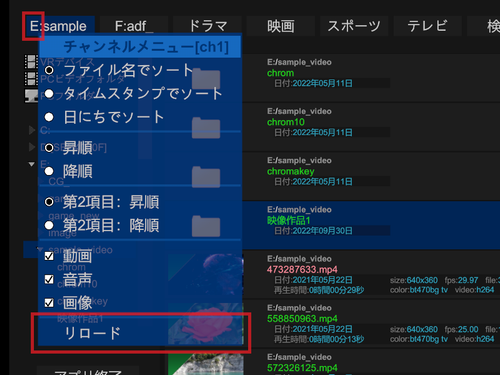Select ファイル名でソート radio button

[49, 70]
